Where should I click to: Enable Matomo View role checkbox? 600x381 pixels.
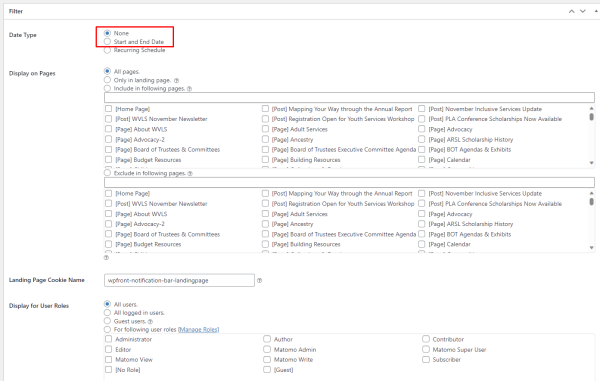pos(109,360)
